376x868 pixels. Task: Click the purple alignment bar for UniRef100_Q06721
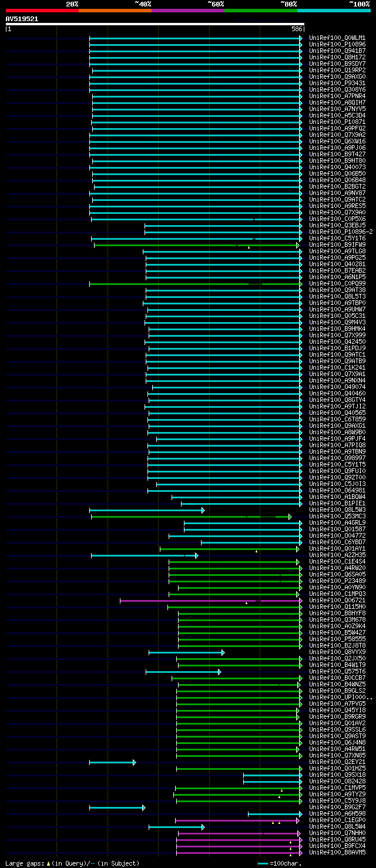211,601
